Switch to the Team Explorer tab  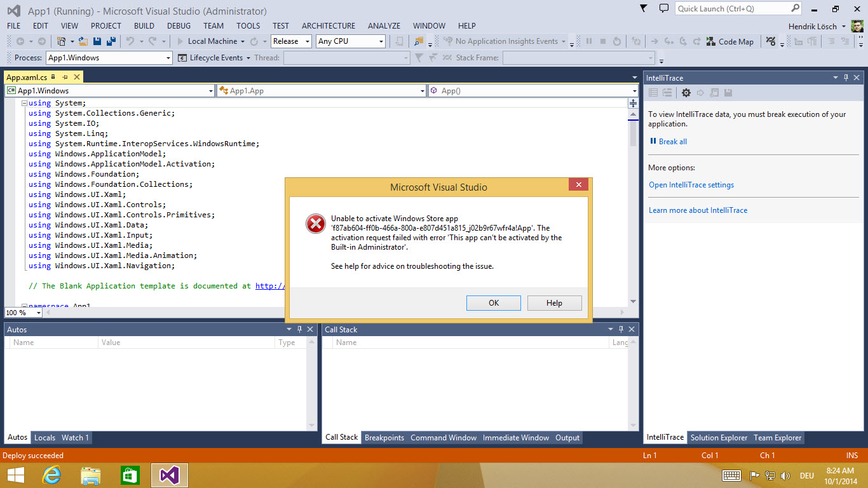point(778,438)
